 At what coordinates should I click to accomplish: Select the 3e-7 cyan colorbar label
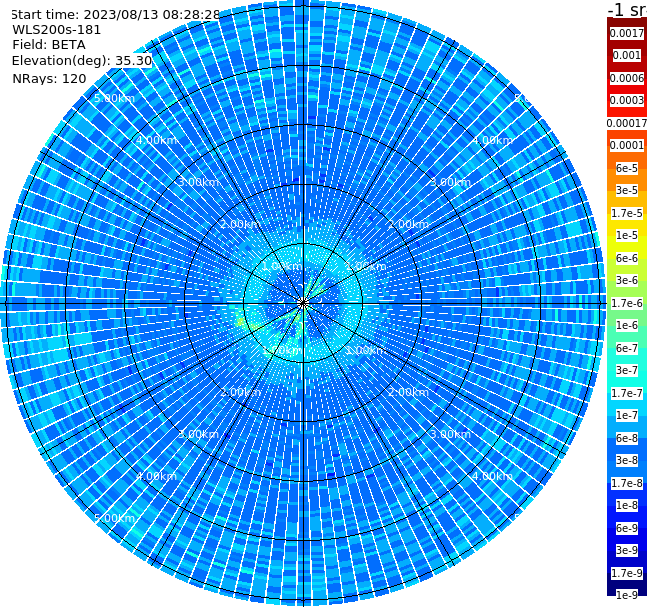[x=627, y=371]
